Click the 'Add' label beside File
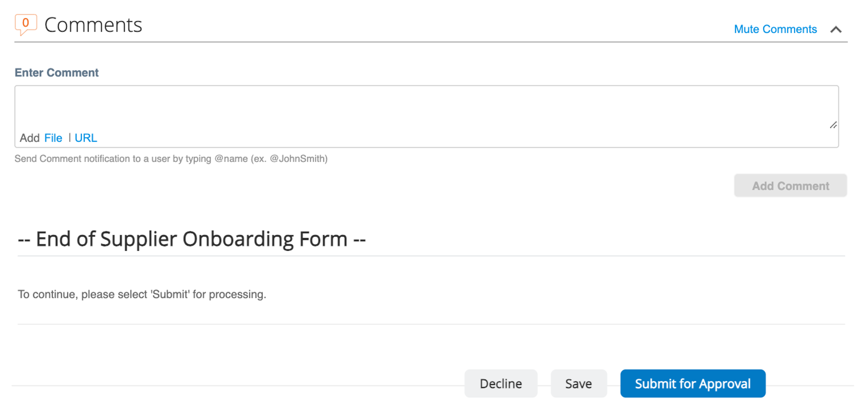 coord(30,138)
